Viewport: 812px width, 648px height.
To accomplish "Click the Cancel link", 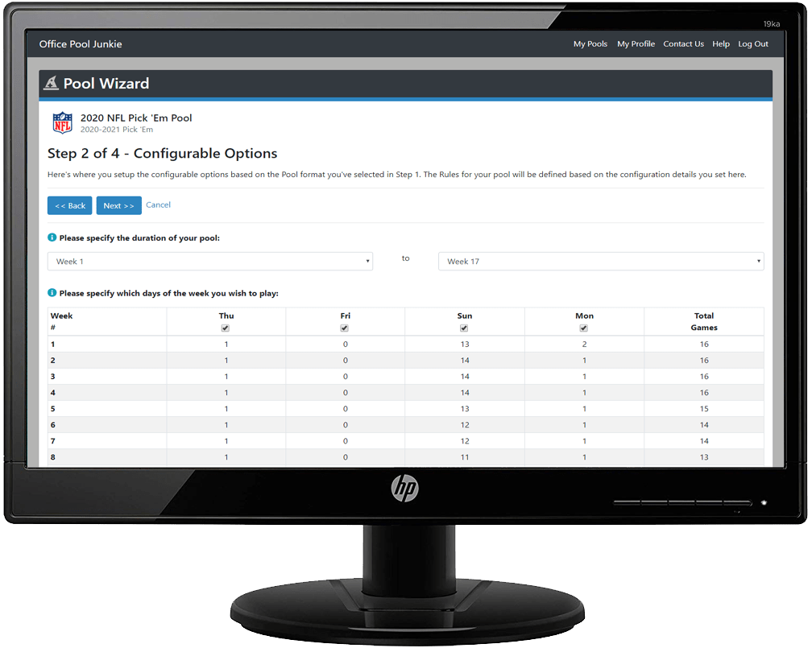I will [158, 204].
